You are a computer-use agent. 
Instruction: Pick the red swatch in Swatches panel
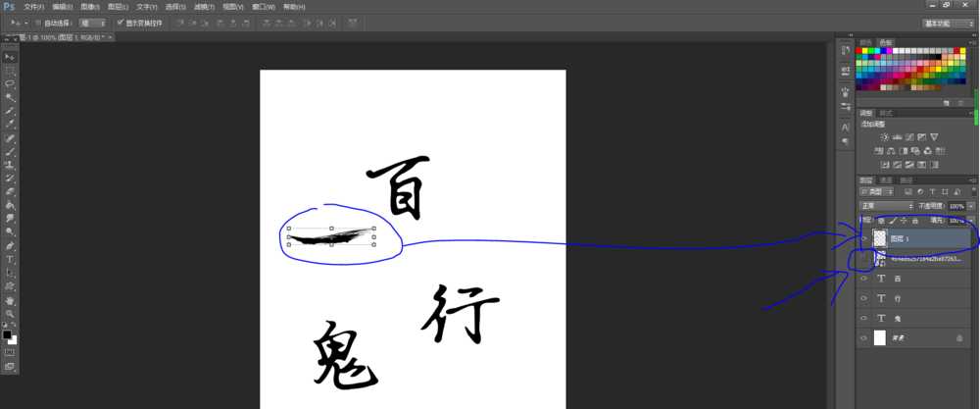coord(859,51)
